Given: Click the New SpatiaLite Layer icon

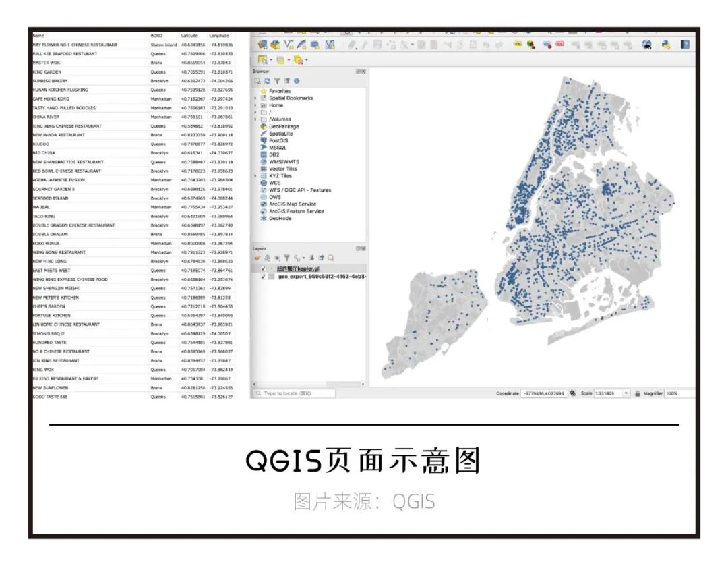Looking at the screenshot, I should [x=302, y=44].
